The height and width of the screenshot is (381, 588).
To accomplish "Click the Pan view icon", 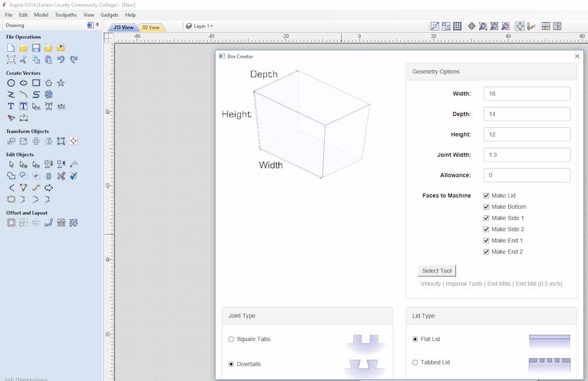I will pos(471,26).
